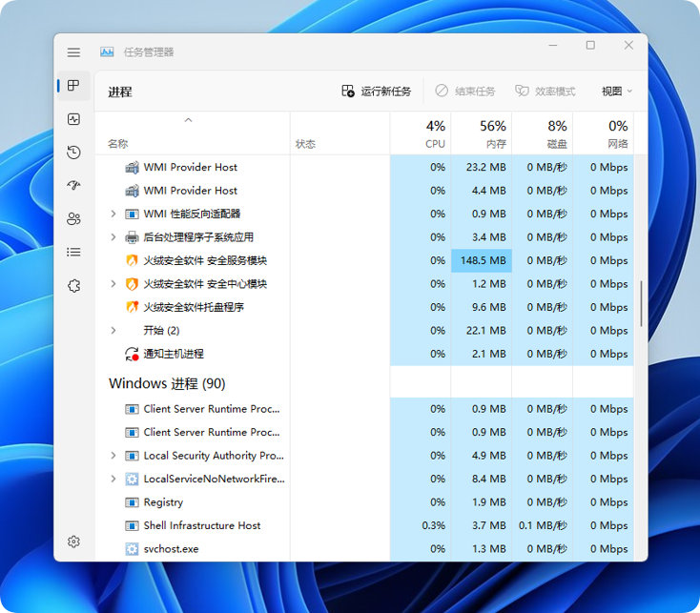The height and width of the screenshot is (613, 700).
Task: Expand the 开始 (2) process group
Action: click(113, 331)
